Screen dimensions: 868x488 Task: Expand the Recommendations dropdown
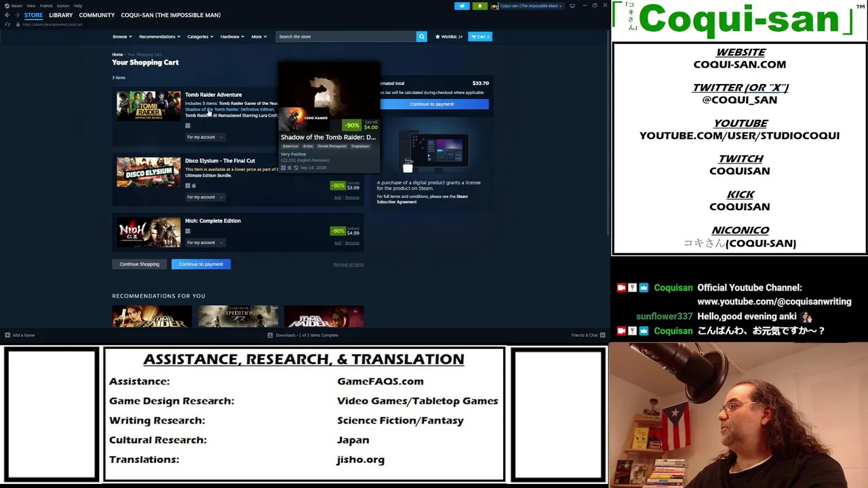click(x=159, y=37)
